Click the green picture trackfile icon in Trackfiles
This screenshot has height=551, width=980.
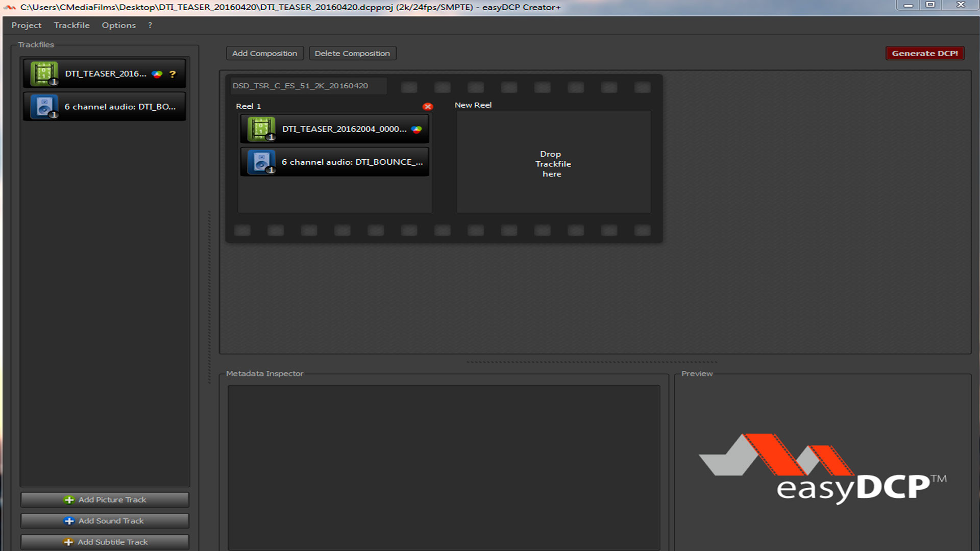[44, 73]
